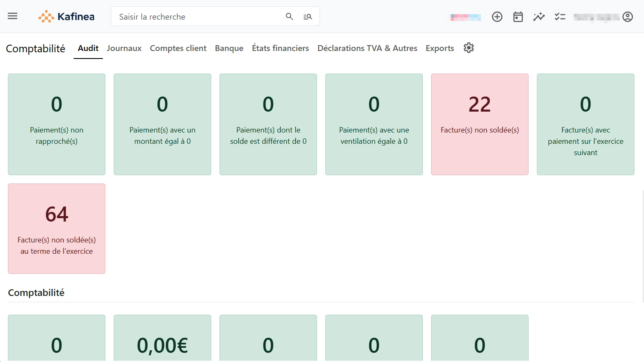Switch to the États financiers tab

280,48
